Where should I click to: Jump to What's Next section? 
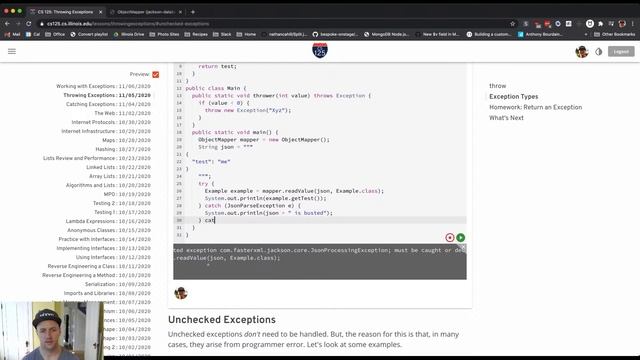point(506,118)
